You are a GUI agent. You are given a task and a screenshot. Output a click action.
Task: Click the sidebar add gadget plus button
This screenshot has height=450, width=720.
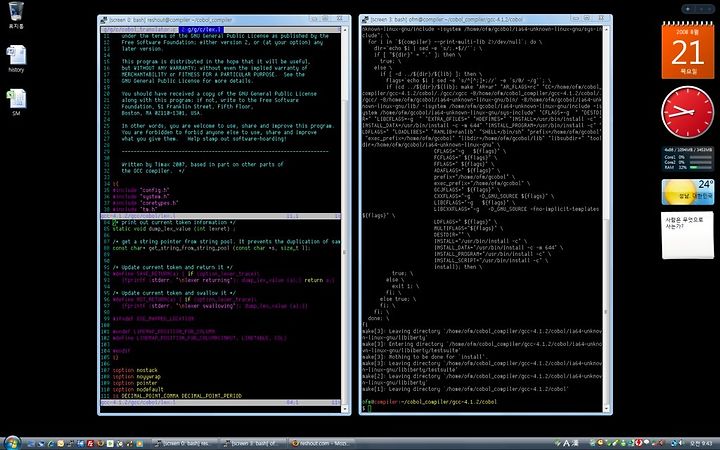(687, 9)
